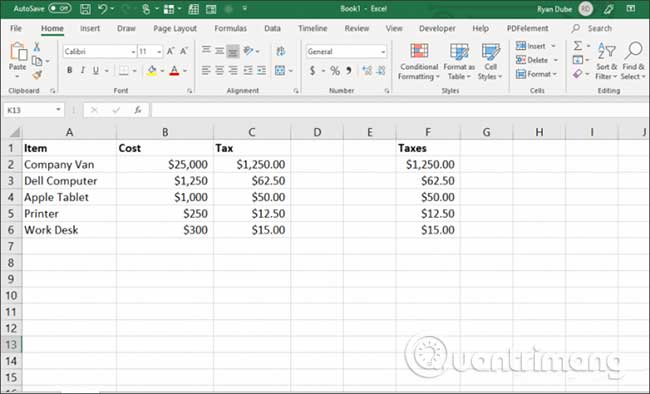Select cell B2 containing $25,000
This screenshot has width=650, height=394.
click(x=165, y=164)
